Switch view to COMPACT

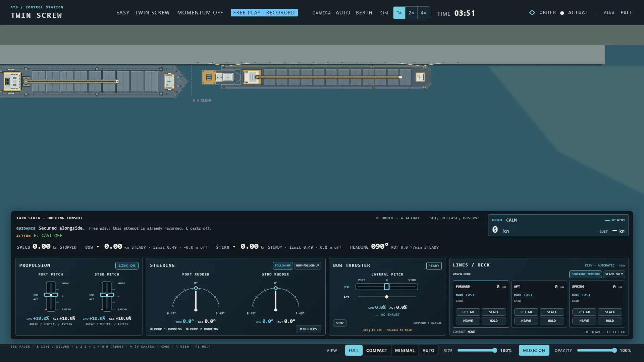(x=377, y=350)
